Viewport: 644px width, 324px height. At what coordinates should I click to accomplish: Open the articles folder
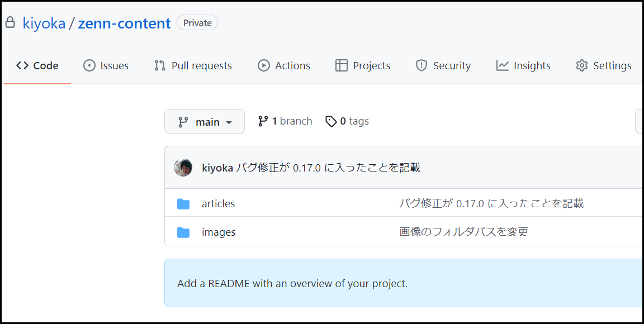219,204
